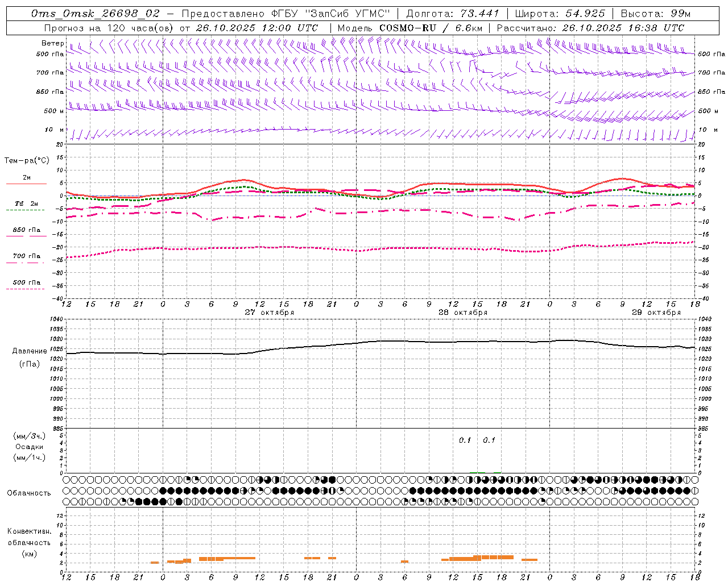The width and height of the screenshot is (728, 582).
Task: Click the Ветер panel label
Action: coord(53,43)
